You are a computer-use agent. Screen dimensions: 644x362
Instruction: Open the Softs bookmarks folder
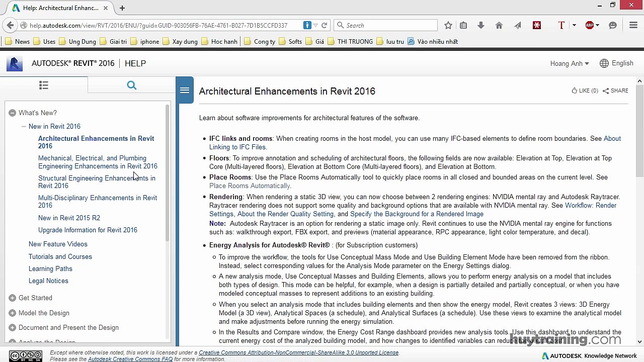[290, 41]
